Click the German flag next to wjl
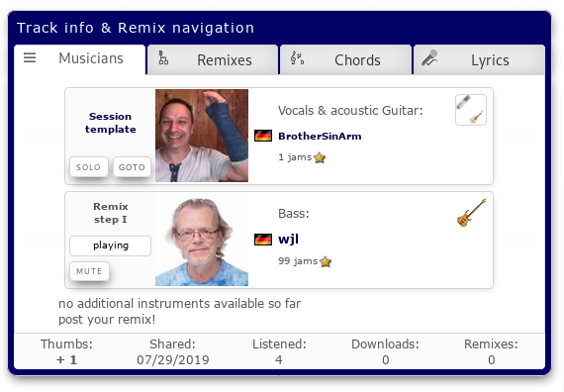The image size is (564, 392). [x=263, y=240]
